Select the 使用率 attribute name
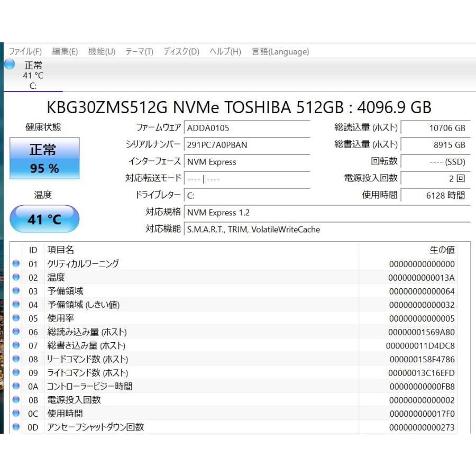 point(61,318)
